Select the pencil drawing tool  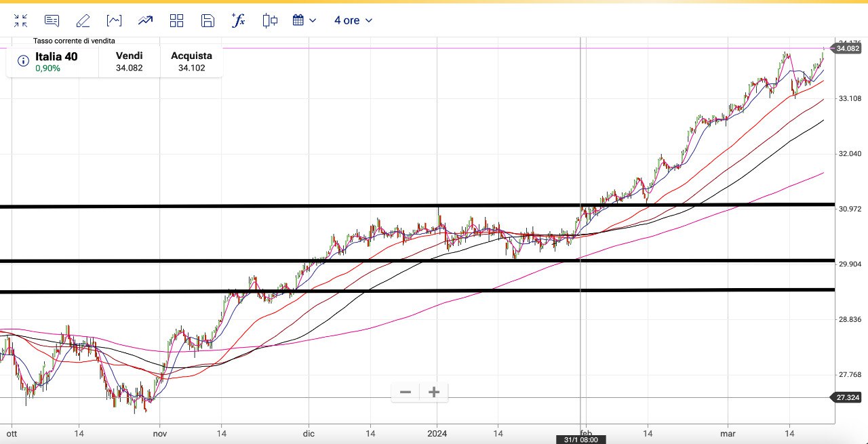(x=83, y=20)
